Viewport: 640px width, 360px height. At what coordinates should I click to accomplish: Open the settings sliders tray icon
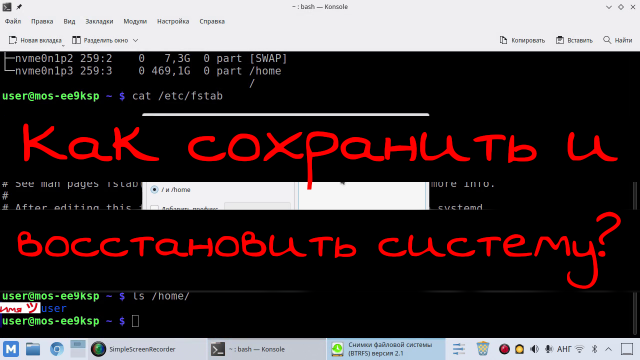pos(459,349)
